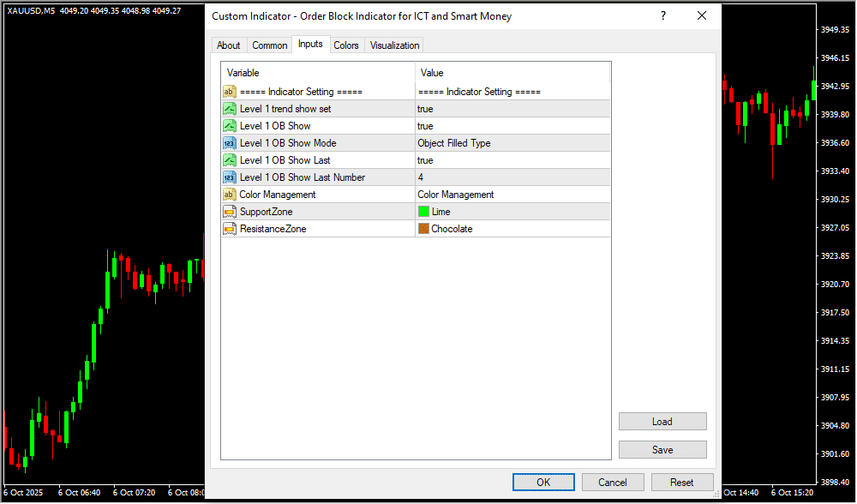This screenshot has width=857, height=504.
Task: Click the numeric icon for OB Show Last Number
Action: (230, 177)
